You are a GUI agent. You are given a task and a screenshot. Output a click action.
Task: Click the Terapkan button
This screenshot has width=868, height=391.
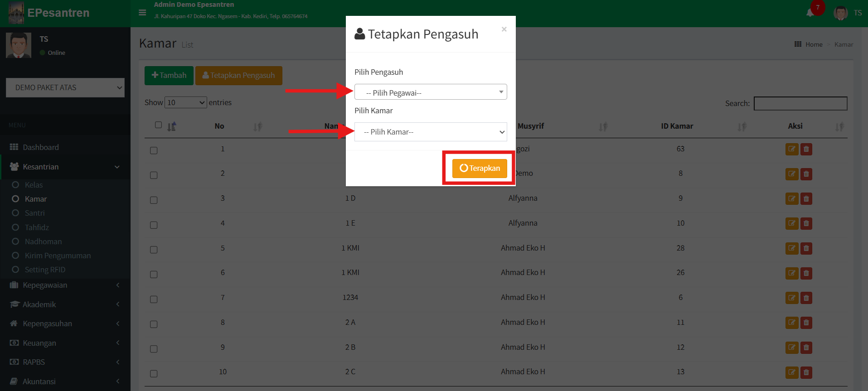click(479, 168)
